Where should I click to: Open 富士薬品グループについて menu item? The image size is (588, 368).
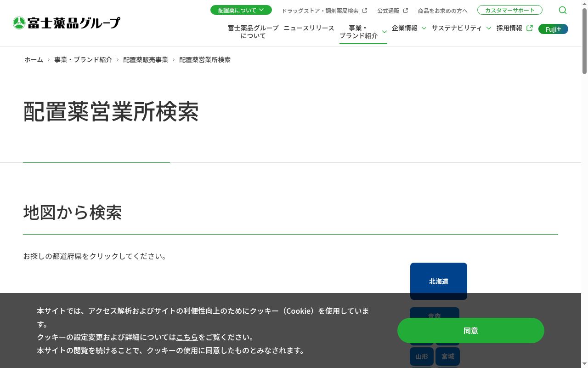pos(253,32)
